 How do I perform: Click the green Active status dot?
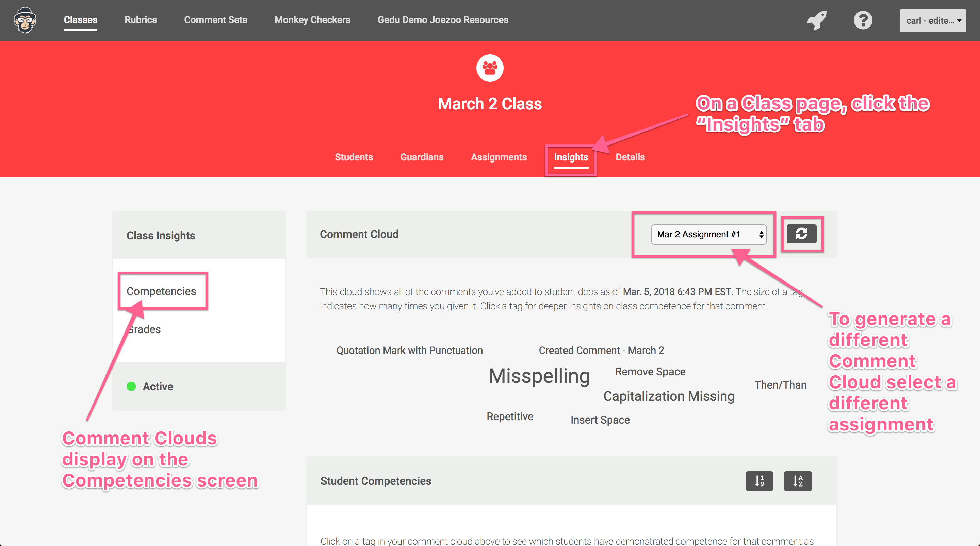point(131,386)
